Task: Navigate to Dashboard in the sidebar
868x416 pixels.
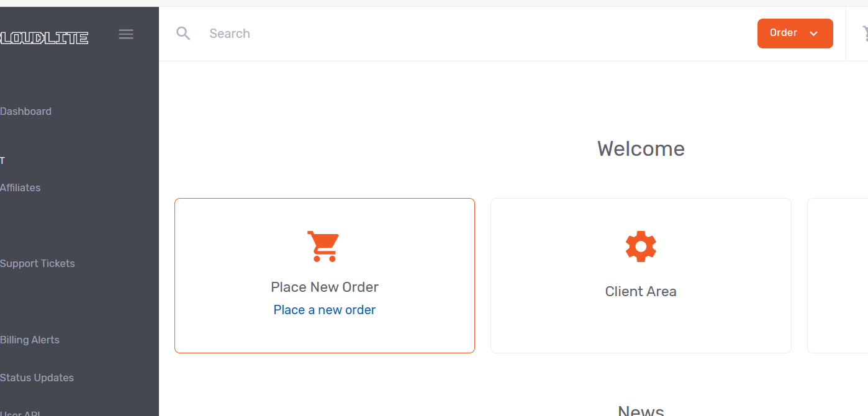Action: click(x=26, y=111)
